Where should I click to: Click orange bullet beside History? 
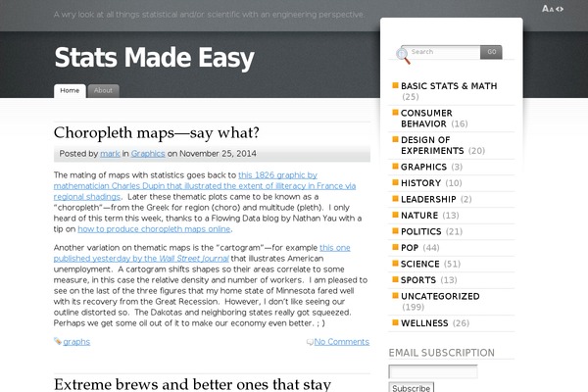pyautogui.click(x=395, y=182)
